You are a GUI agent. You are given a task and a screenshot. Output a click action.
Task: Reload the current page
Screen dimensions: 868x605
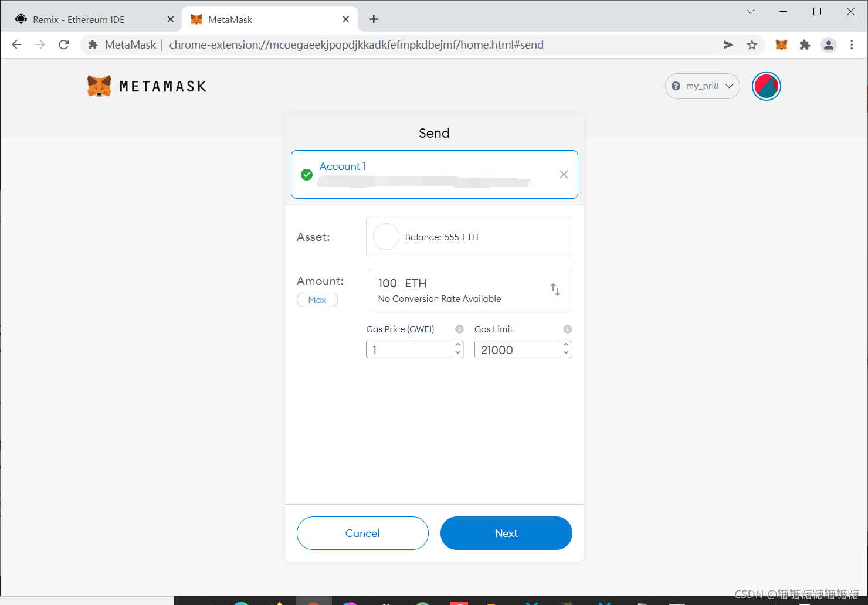[x=64, y=45]
